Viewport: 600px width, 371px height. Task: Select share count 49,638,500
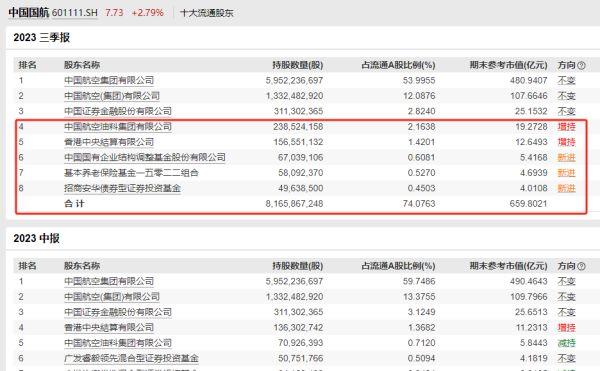coord(300,188)
